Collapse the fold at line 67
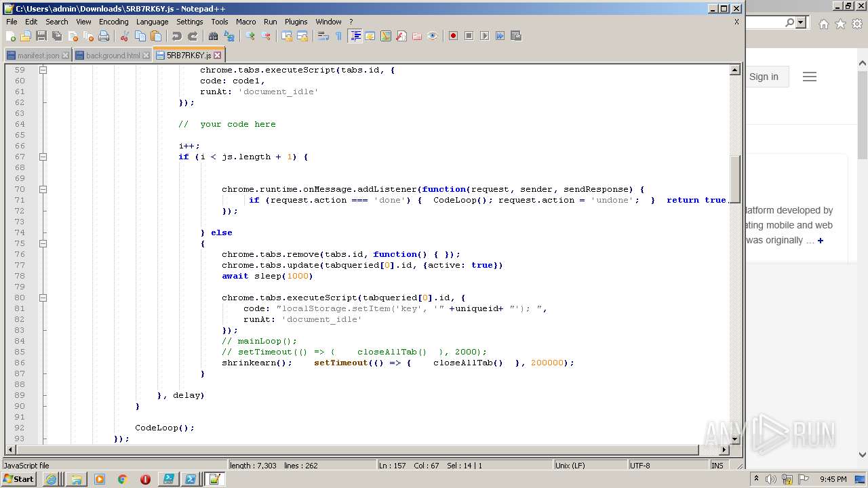The width and height of the screenshot is (868, 488). (x=43, y=157)
